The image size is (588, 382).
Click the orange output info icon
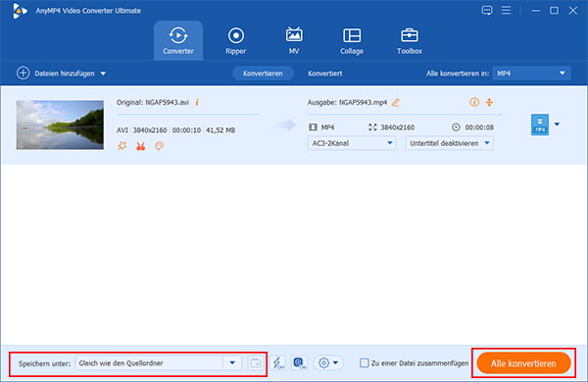[474, 102]
